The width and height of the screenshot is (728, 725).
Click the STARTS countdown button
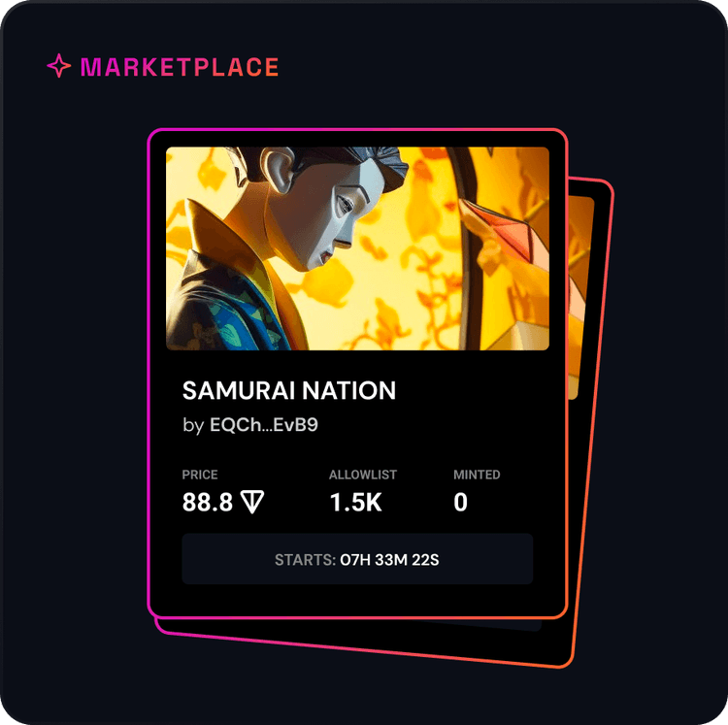tap(357, 559)
